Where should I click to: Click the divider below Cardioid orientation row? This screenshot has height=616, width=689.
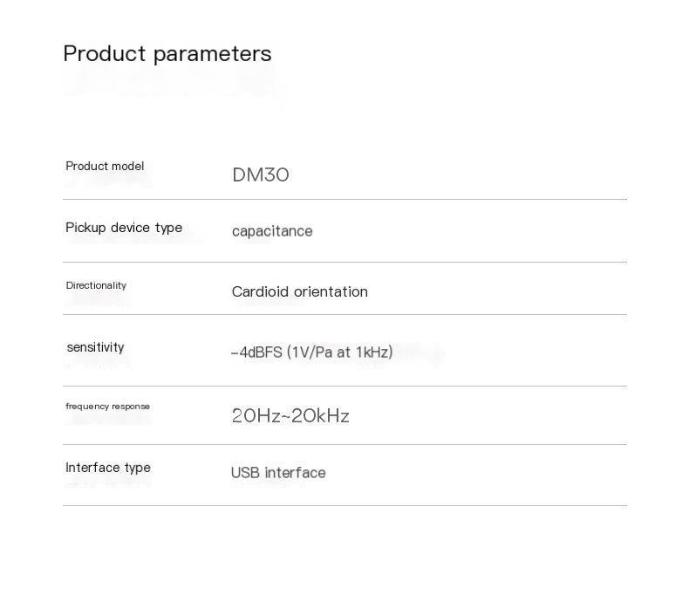click(x=344, y=315)
